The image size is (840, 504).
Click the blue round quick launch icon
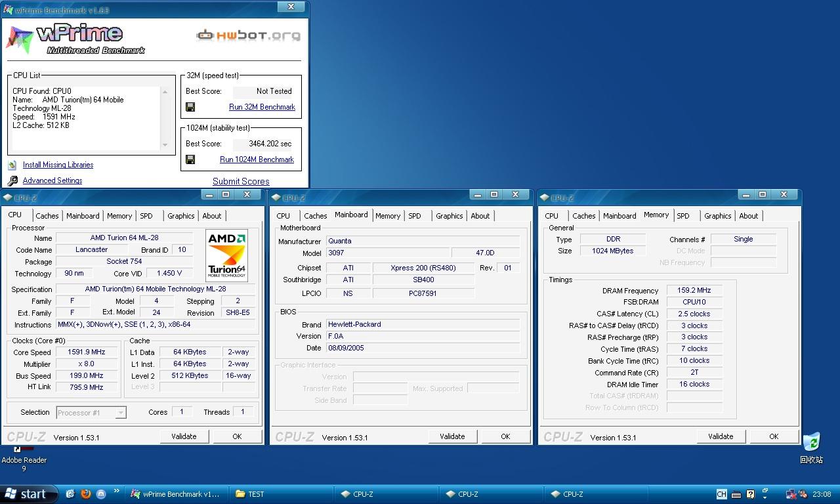click(101, 494)
